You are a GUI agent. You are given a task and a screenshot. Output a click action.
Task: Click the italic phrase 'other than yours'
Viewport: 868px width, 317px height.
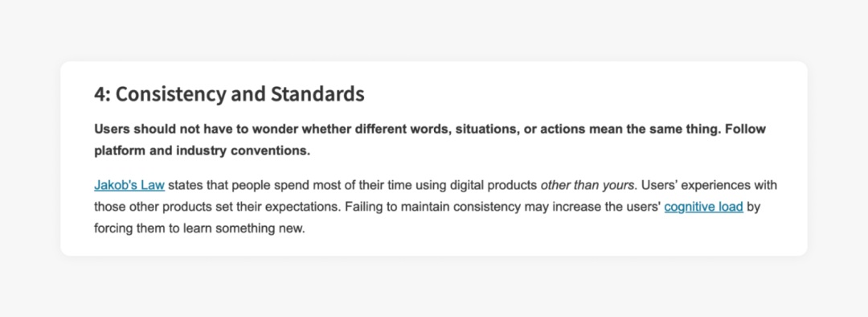pos(588,185)
